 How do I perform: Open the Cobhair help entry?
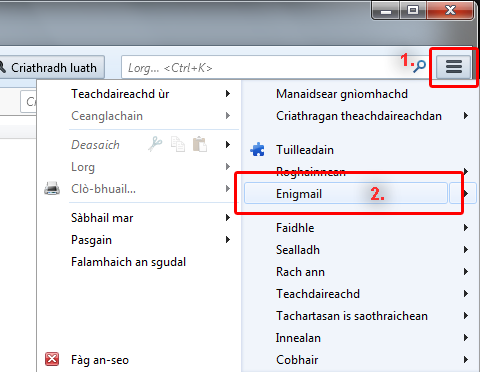[x=297, y=360]
